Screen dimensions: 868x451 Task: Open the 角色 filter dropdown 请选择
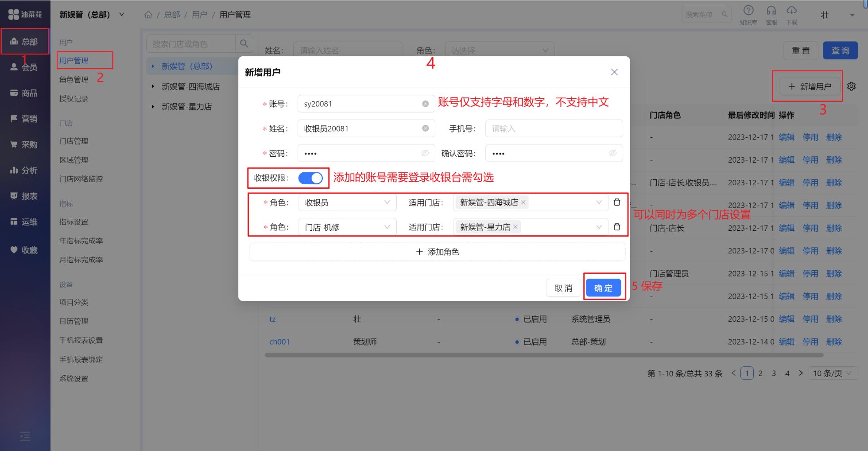pyautogui.click(x=500, y=51)
